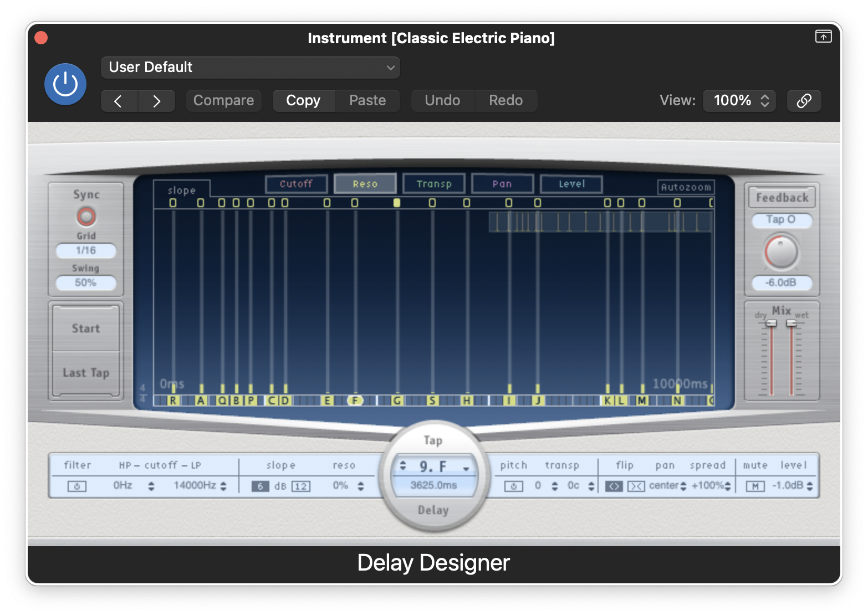The image size is (868, 616).
Task: Click the highlighted tap F toggle in the top row
Action: pyautogui.click(x=397, y=203)
